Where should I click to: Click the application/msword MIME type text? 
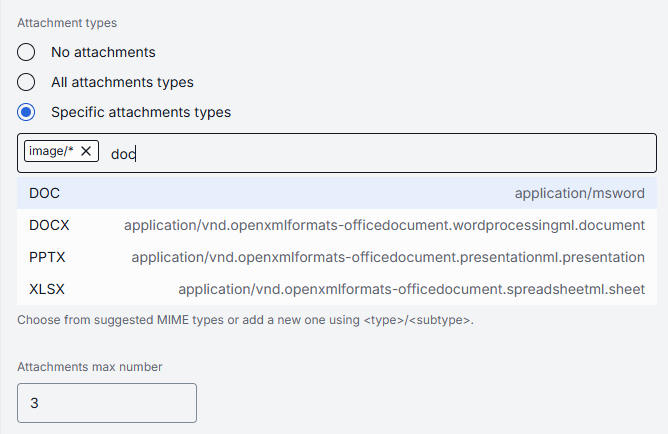pyautogui.click(x=579, y=193)
